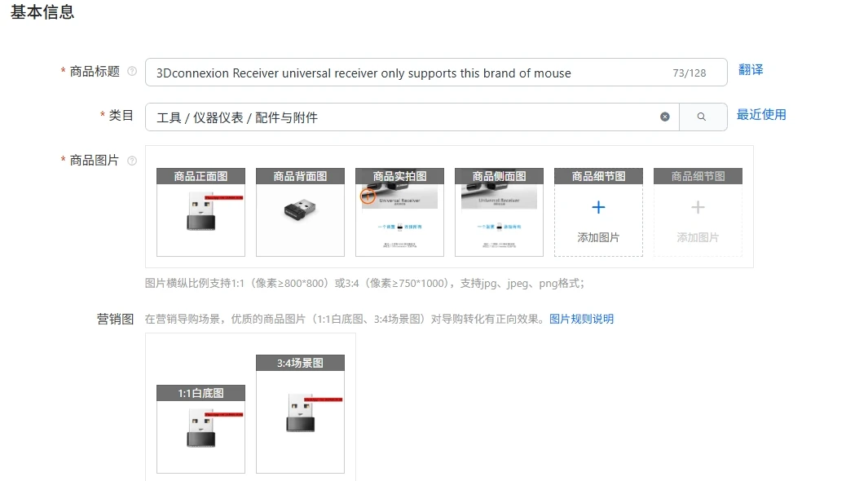Screen dimensions: 868x481
Task: Open the 最近使用 recent categories link
Action: point(761,115)
